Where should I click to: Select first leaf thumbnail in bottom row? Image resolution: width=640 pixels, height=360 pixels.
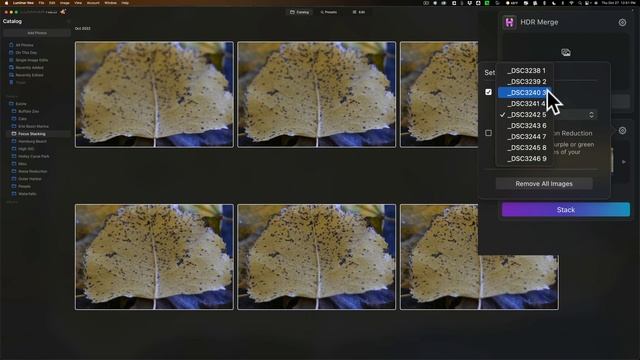click(154, 257)
